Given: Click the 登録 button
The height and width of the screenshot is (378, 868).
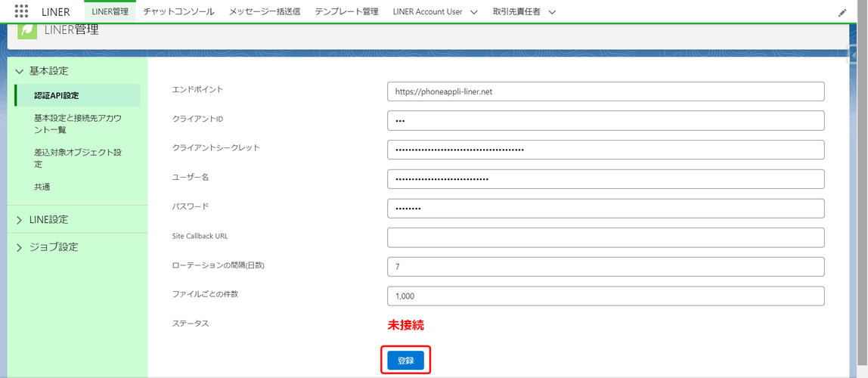Looking at the screenshot, I should 405,361.
